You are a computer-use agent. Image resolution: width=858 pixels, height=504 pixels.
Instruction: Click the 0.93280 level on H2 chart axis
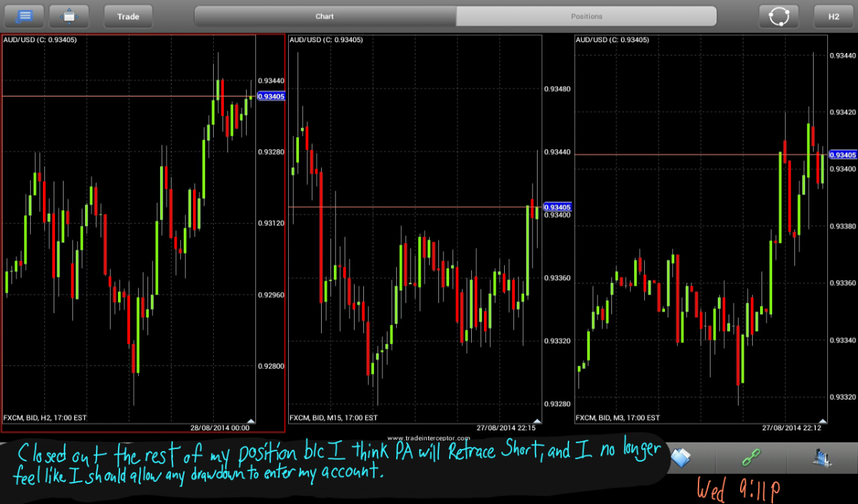coord(271,152)
